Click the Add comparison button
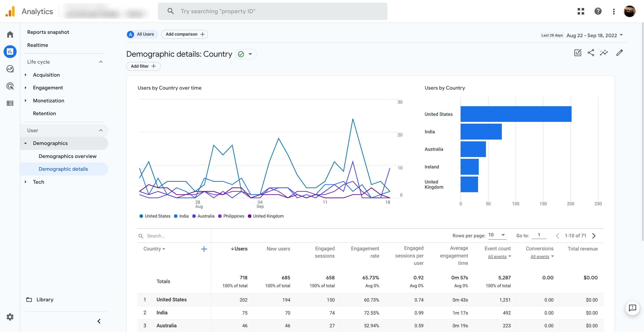This screenshot has width=644, height=332. pyautogui.click(x=184, y=34)
